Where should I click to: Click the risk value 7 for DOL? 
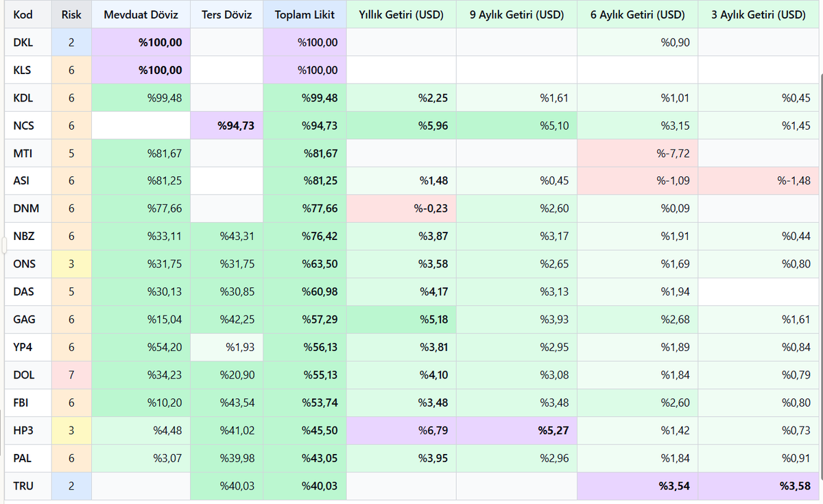(x=71, y=375)
